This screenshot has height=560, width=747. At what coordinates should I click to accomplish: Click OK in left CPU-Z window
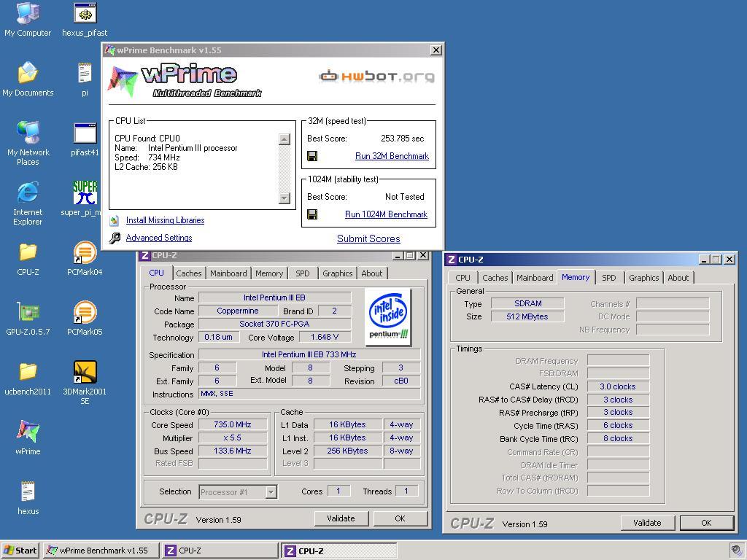click(400, 518)
